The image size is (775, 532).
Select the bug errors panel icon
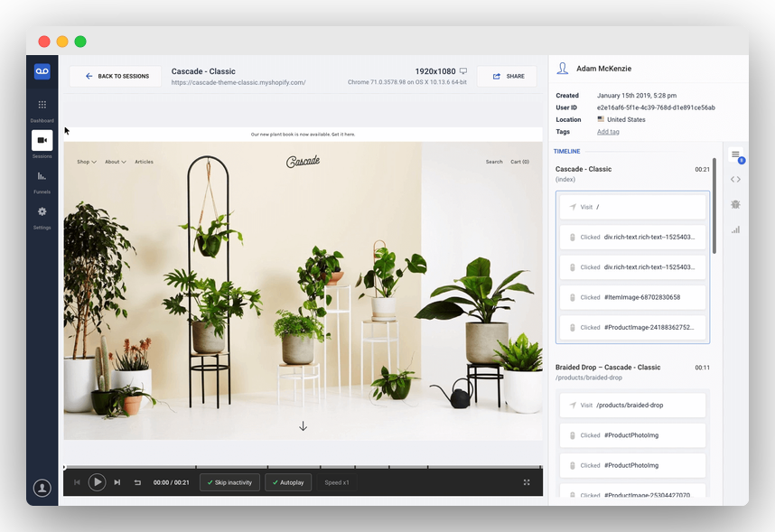tap(735, 204)
